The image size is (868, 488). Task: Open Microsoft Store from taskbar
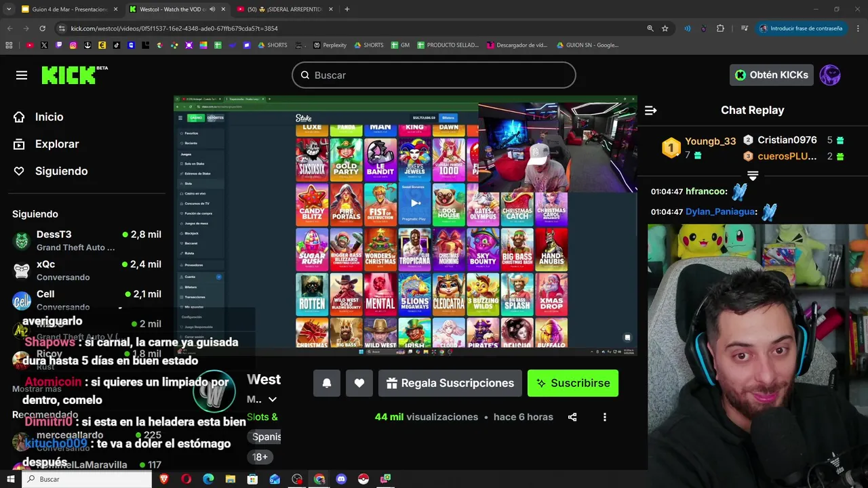[252, 479]
